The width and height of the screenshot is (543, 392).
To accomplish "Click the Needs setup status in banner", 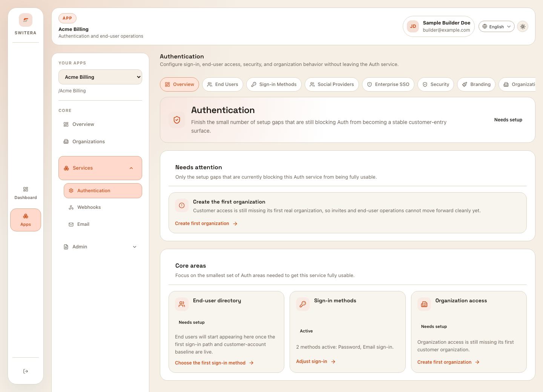I will click(x=508, y=120).
